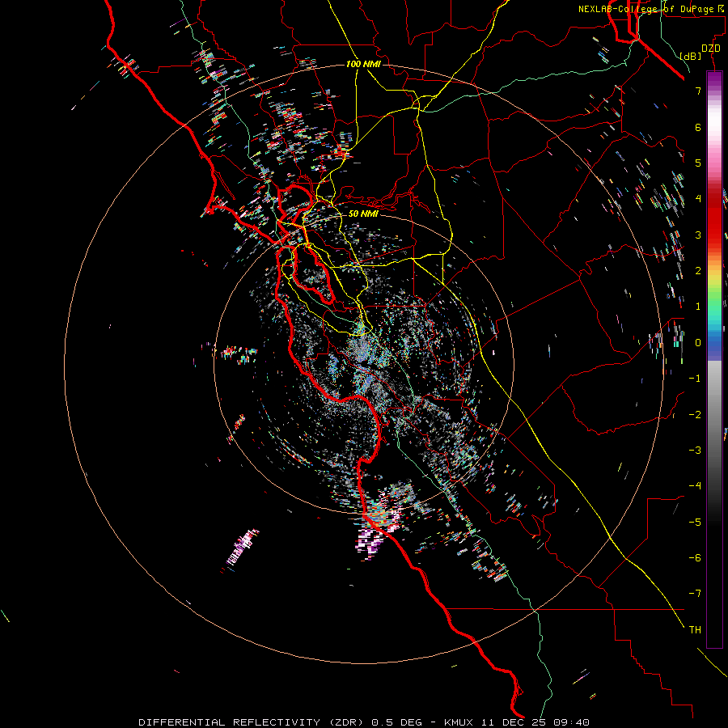Click the "100 NMI" range ring label
This screenshot has height=728, width=728.
coord(363,64)
